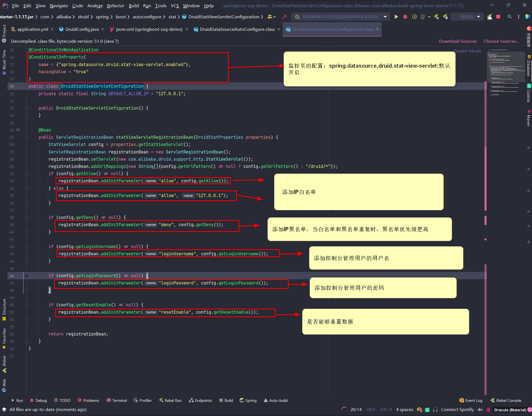Expand the profiler dropdown arrow in toolbar

[x=429, y=17]
